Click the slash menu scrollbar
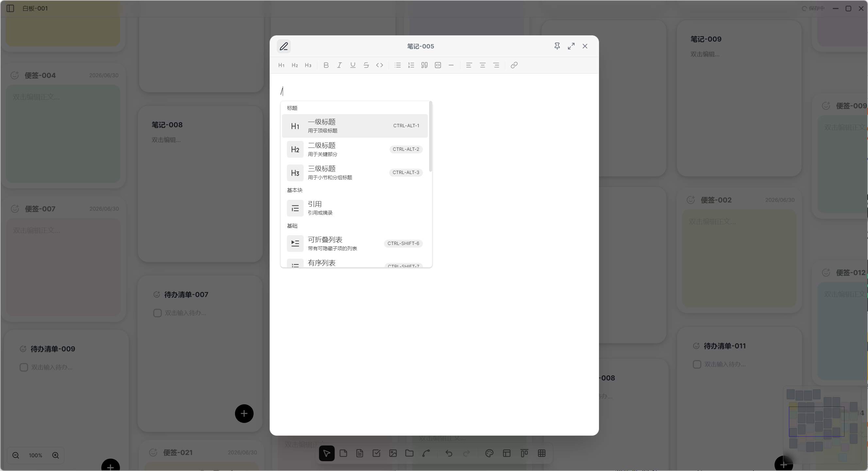 click(431, 136)
